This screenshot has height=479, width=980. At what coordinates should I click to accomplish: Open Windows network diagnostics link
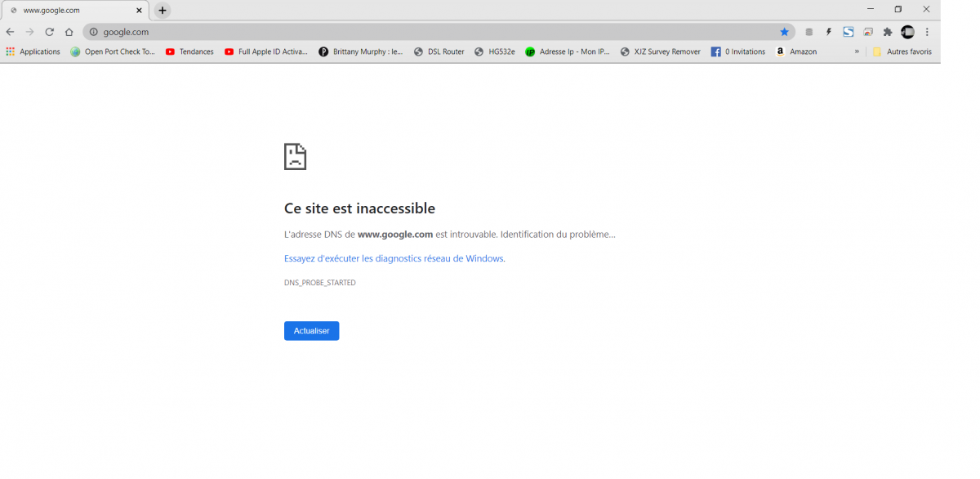pyautogui.click(x=394, y=258)
